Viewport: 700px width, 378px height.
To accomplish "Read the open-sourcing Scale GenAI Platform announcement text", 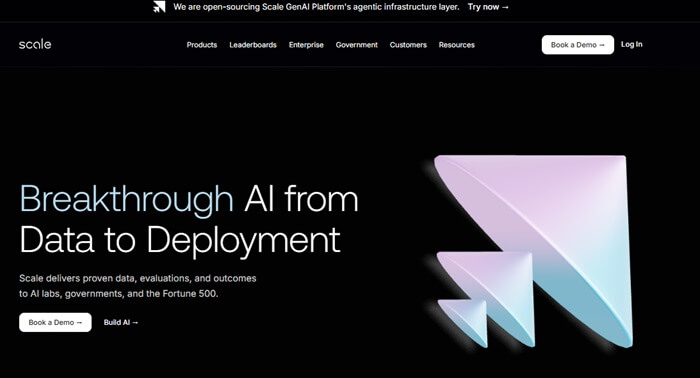I will coord(316,7).
